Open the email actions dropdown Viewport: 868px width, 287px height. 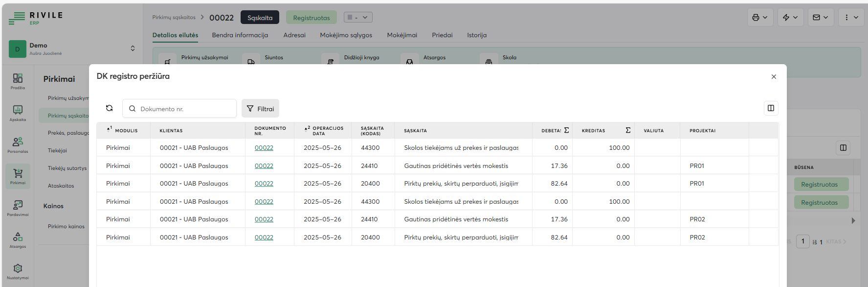pos(820,18)
